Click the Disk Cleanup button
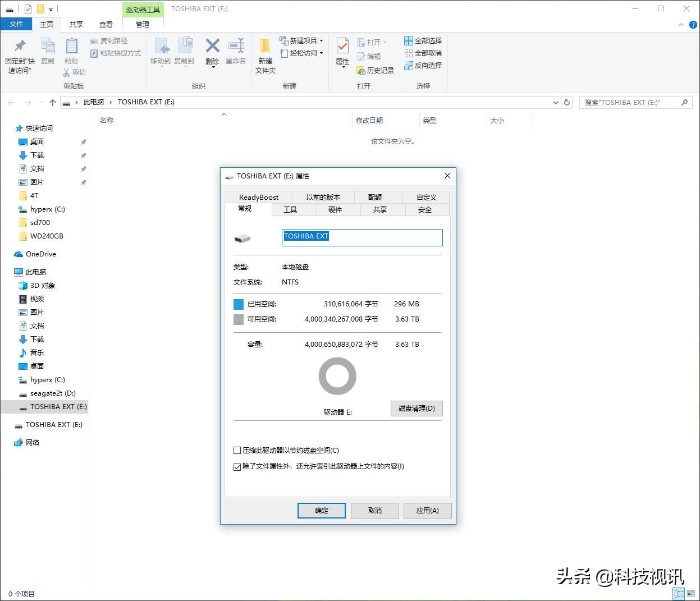This screenshot has height=601, width=700. click(417, 408)
